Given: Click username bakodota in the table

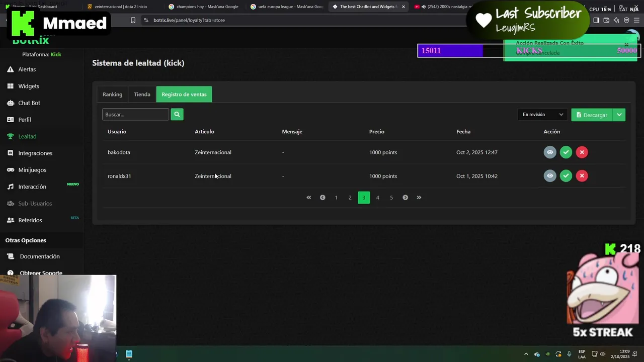Looking at the screenshot, I should tap(119, 152).
